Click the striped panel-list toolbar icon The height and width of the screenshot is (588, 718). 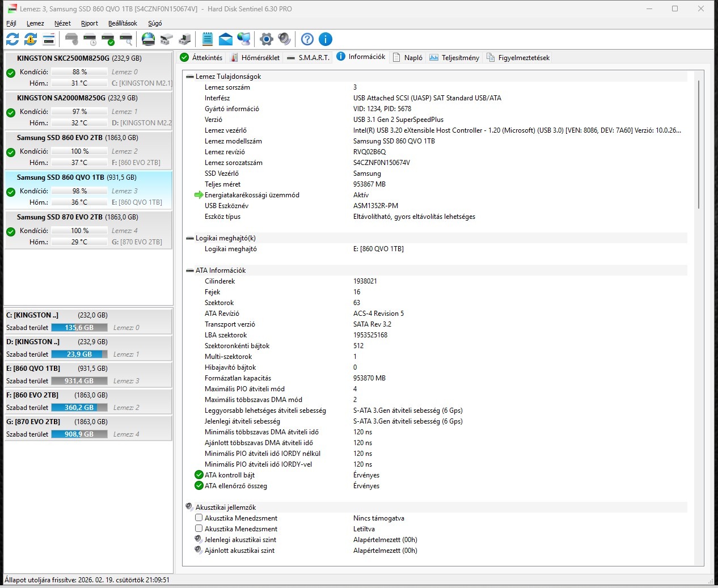pyautogui.click(x=49, y=39)
